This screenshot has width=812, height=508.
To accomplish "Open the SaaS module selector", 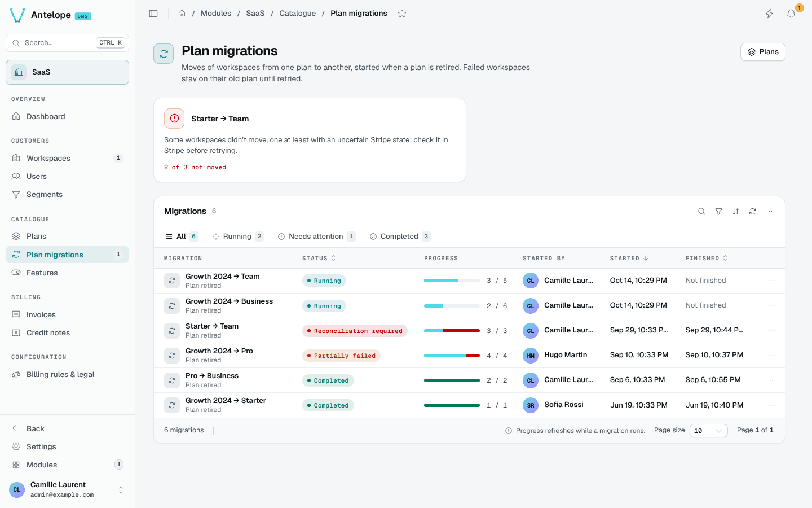I will (68, 72).
